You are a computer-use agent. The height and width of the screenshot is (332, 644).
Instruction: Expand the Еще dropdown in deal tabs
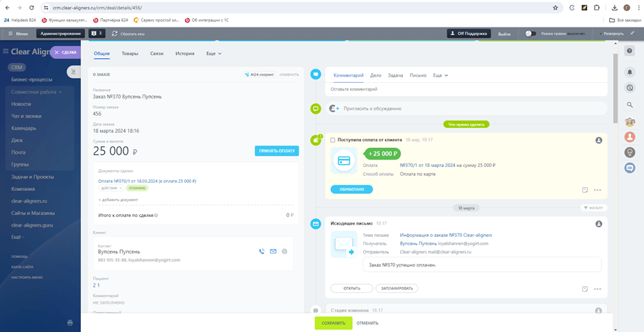click(214, 53)
